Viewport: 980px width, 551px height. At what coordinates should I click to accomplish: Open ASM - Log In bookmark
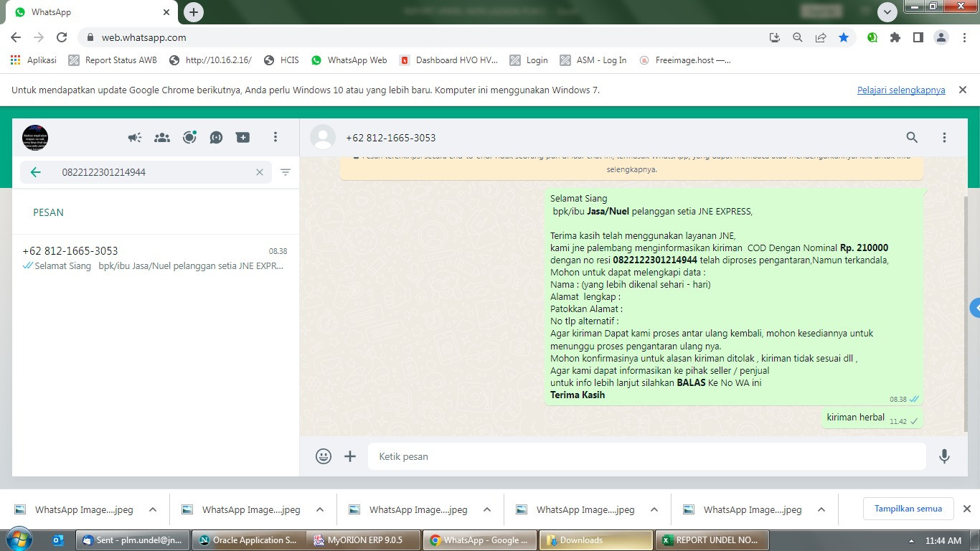tap(593, 60)
